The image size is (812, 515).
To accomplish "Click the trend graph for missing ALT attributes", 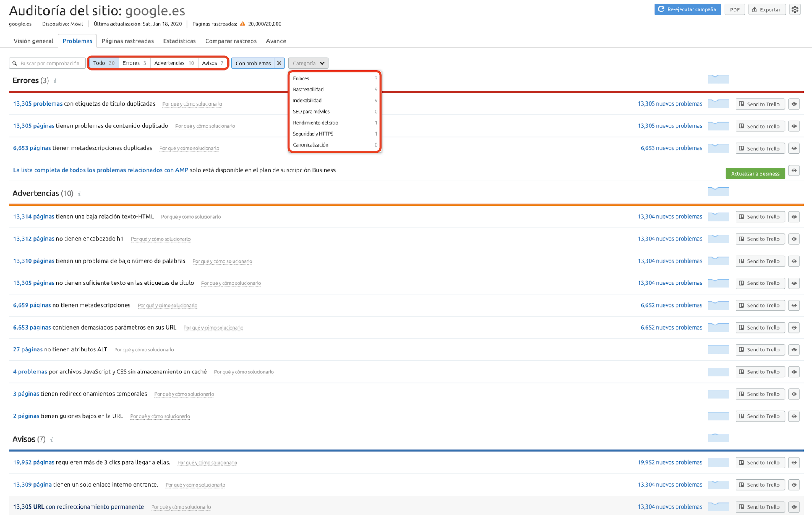I will click(x=718, y=349).
